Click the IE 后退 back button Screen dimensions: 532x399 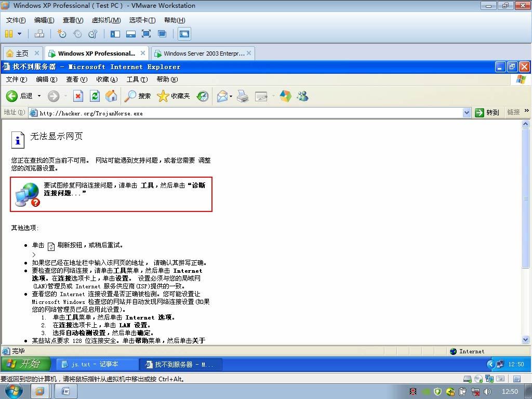tap(19, 96)
